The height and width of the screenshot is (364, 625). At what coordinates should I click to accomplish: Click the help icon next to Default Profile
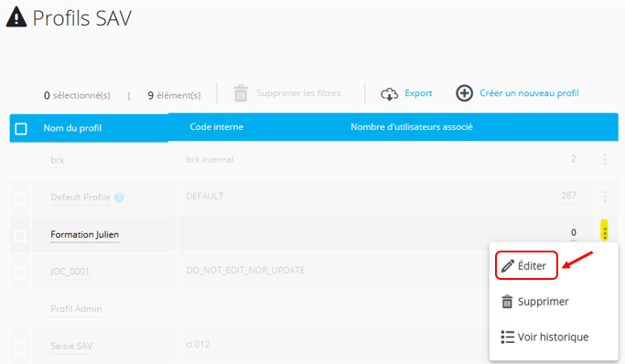119,198
